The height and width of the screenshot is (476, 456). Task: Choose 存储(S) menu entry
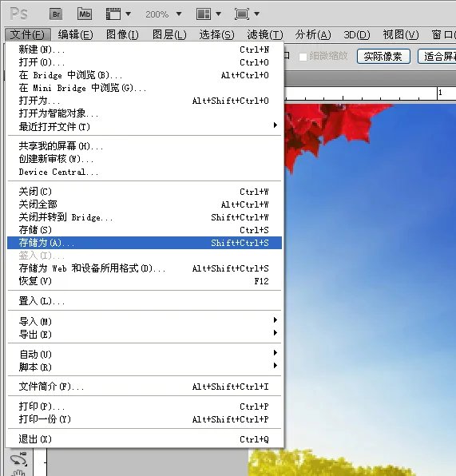tap(145, 230)
